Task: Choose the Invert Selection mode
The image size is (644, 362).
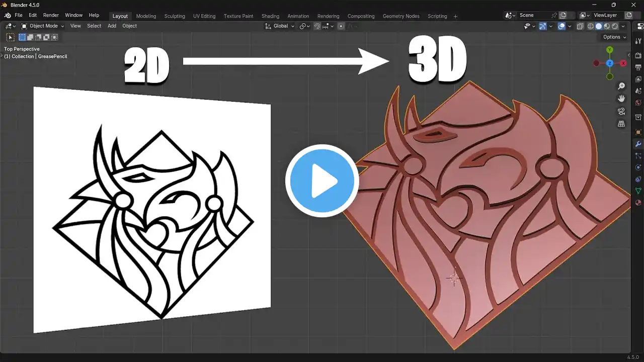Action: point(46,37)
